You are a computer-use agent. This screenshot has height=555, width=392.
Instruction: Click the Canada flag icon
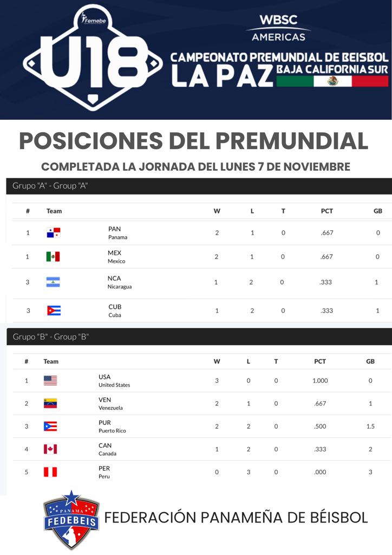click(x=50, y=449)
